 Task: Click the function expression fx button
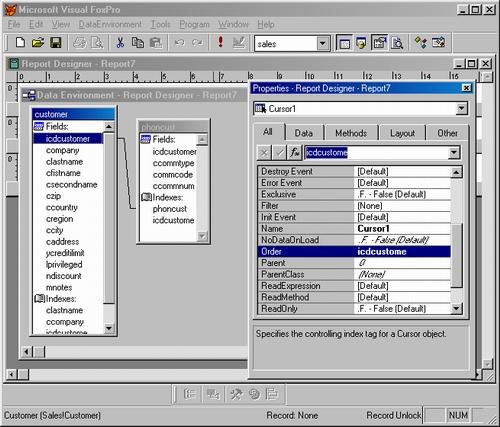tap(295, 153)
